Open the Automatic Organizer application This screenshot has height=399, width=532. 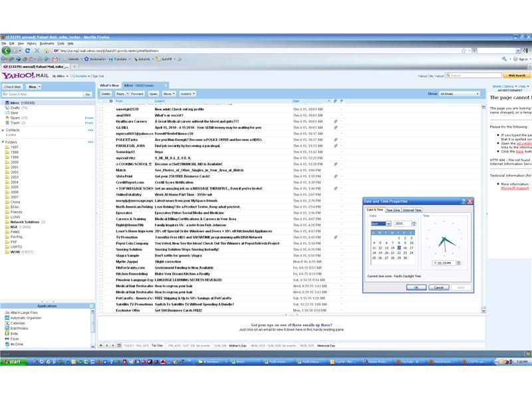[x=23, y=319]
